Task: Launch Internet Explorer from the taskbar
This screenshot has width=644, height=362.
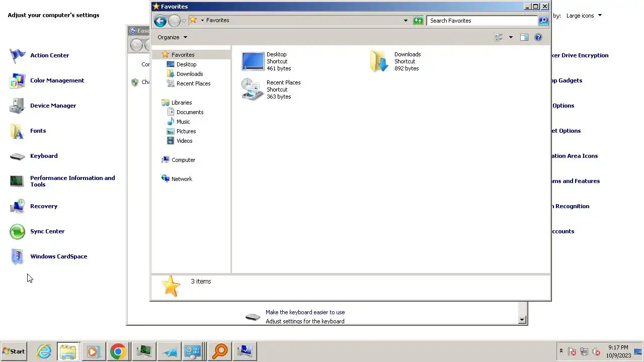Action: coord(44,351)
